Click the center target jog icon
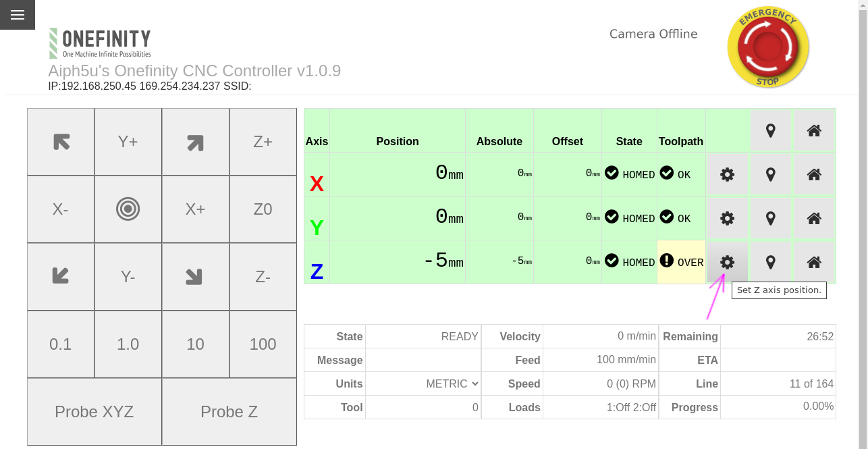The image size is (868, 449). [x=128, y=209]
